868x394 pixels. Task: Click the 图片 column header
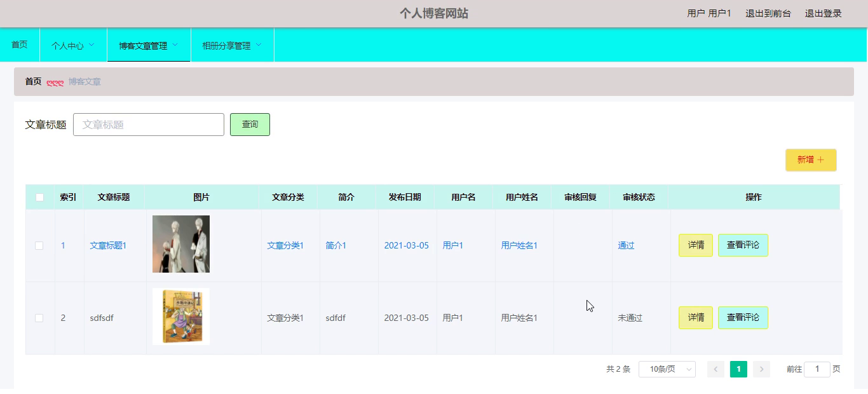pyautogui.click(x=201, y=197)
